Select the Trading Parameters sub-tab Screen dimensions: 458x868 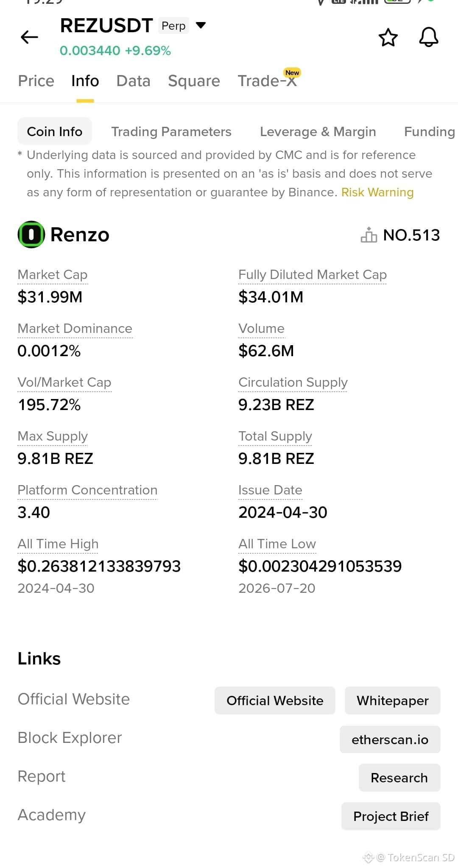click(171, 131)
